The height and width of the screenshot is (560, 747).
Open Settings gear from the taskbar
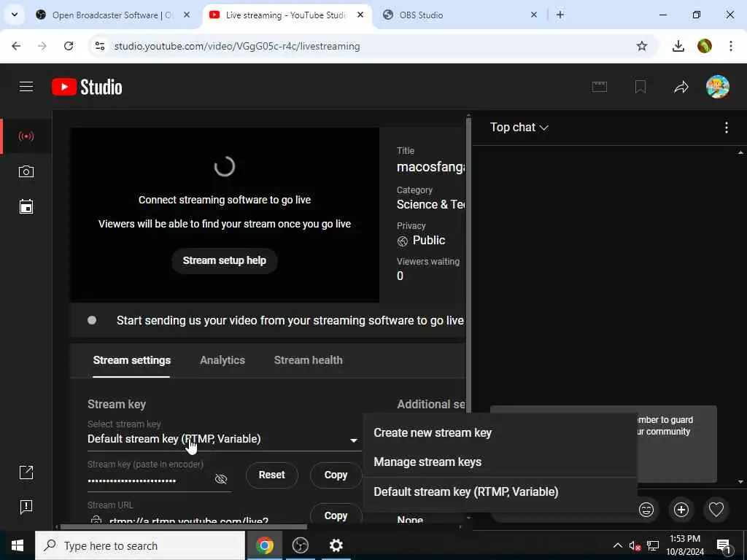(336, 545)
